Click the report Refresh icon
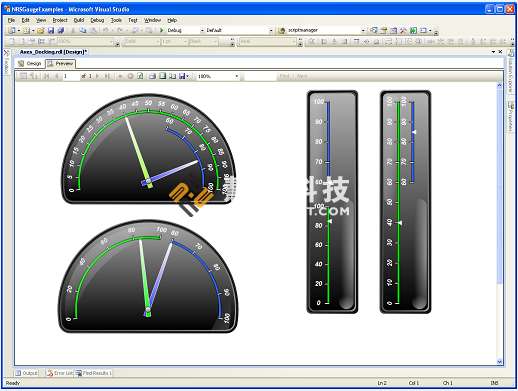Screen dimensions: 518x391 140,76
